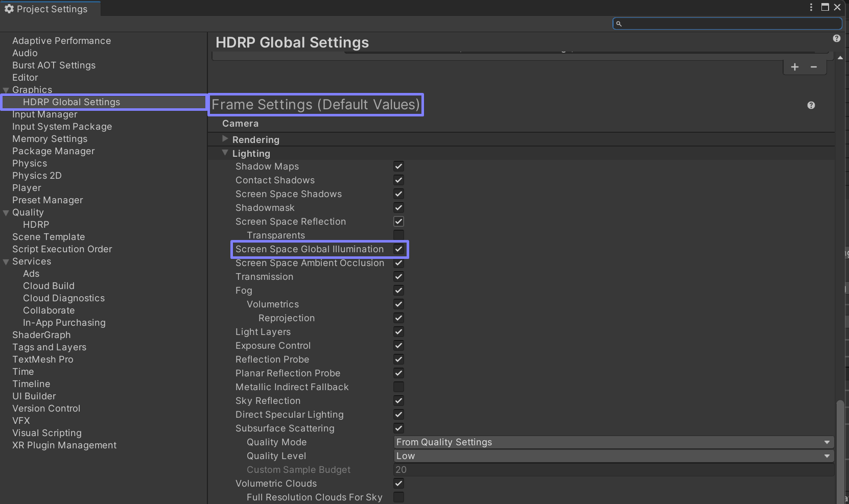Toggle Subsurface Scattering checkbox
The image size is (849, 504).
coord(398,428)
